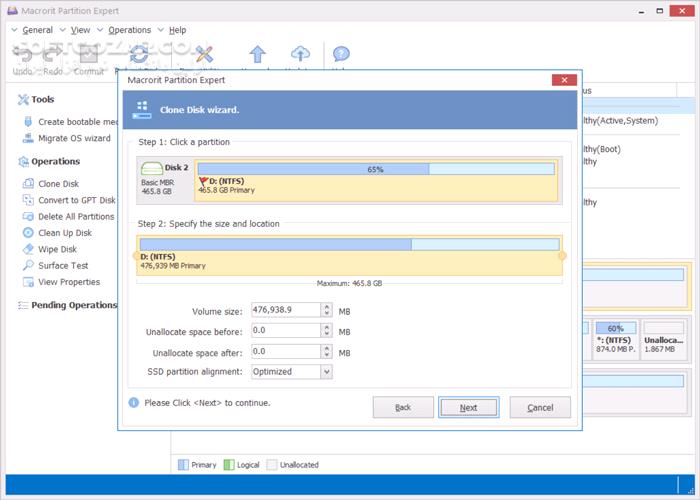This screenshot has height=500, width=700.
Task: Click the Commit toolbar icon
Action: click(88, 54)
